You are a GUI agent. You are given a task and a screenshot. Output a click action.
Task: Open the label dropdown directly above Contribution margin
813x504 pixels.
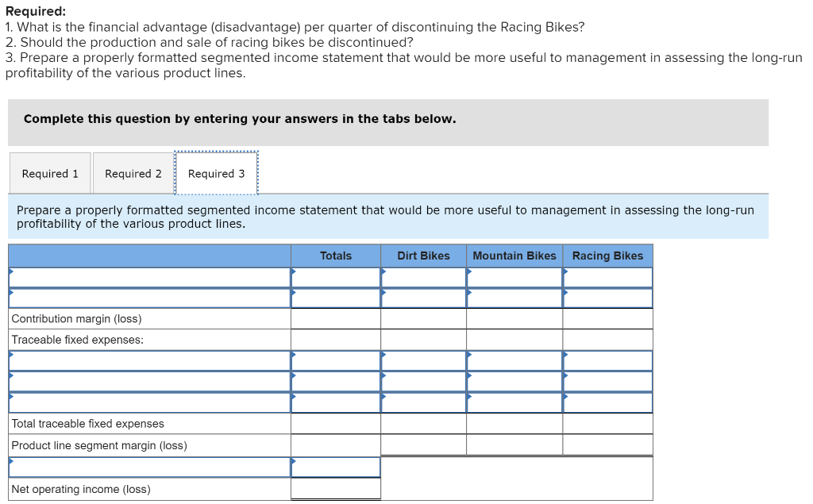pyautogui.click(x=150, y=298)
